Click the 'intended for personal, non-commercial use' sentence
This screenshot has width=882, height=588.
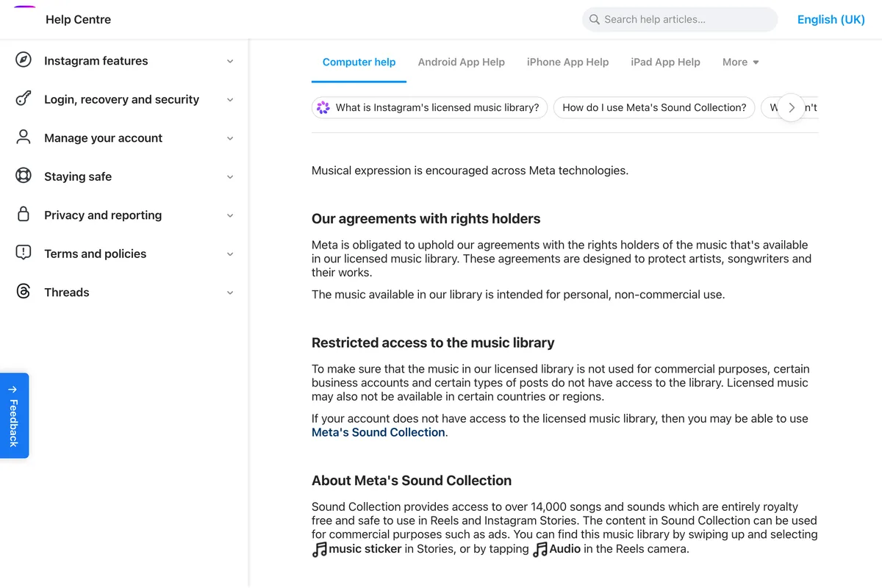tap(518, 294)
